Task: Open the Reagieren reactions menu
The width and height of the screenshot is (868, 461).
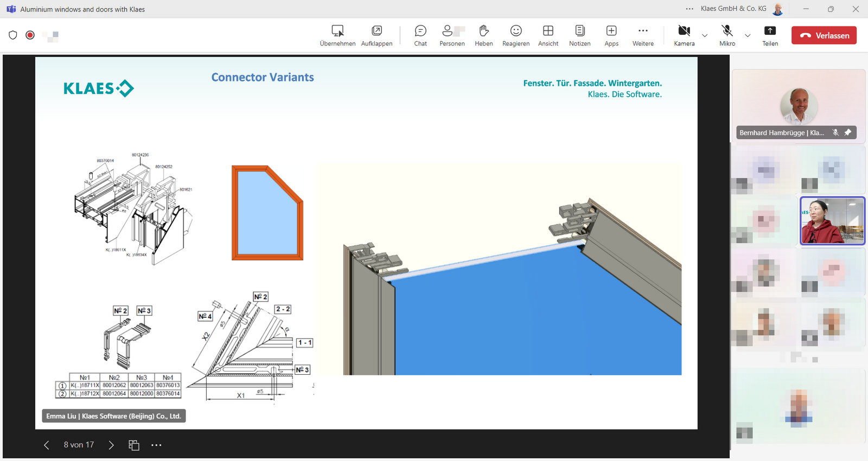Action: [x=515, y=35]
